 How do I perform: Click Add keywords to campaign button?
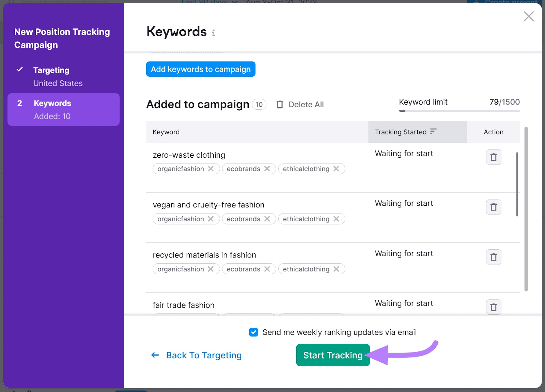click(x=201, y=69)
